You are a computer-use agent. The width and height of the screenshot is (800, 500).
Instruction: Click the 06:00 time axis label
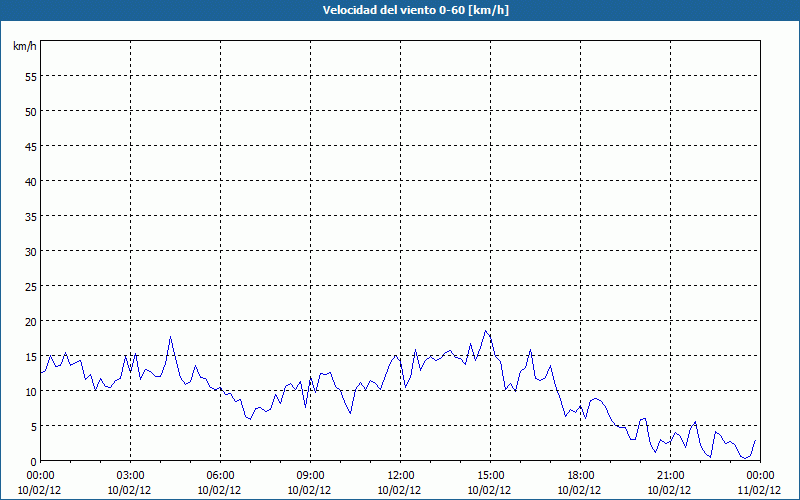[220, 476]
